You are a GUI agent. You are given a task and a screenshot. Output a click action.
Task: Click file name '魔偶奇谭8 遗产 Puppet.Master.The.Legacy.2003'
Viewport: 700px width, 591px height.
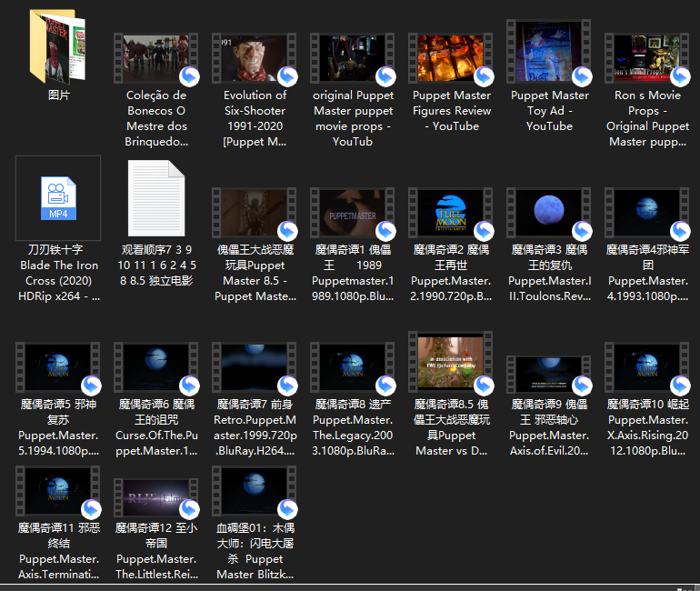click(353, 427)
